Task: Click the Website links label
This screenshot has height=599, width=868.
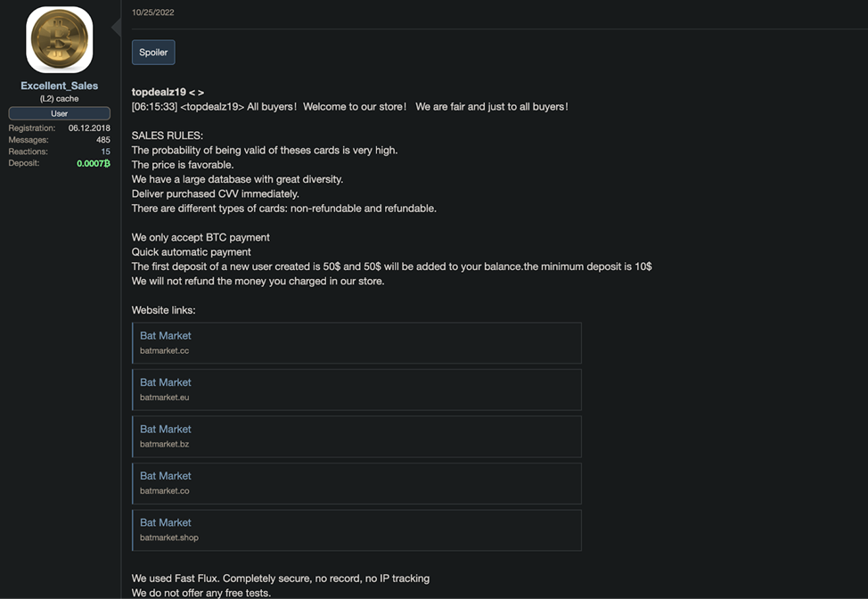Action: [x=163, y=310]
